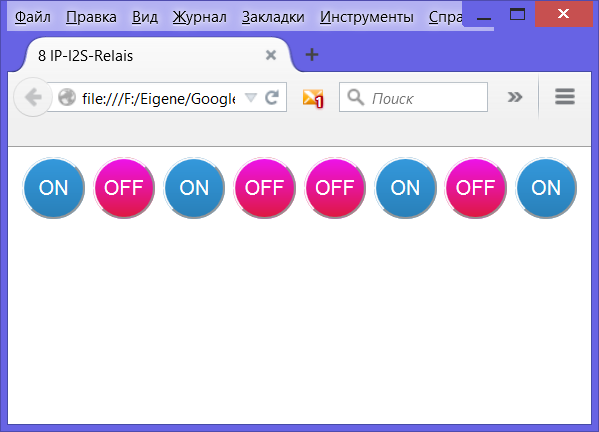
Task: Toggle the first ON relay button
Action: pyautogui.click(x=53, y=188)
